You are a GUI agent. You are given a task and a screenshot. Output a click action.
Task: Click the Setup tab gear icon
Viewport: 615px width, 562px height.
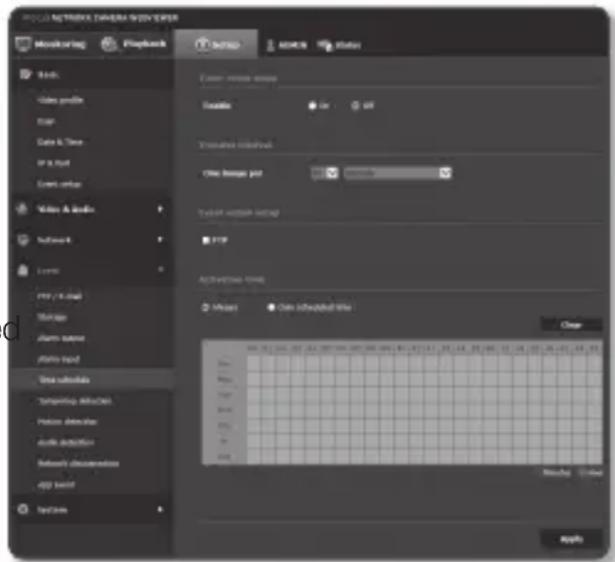tap(202, 44)
